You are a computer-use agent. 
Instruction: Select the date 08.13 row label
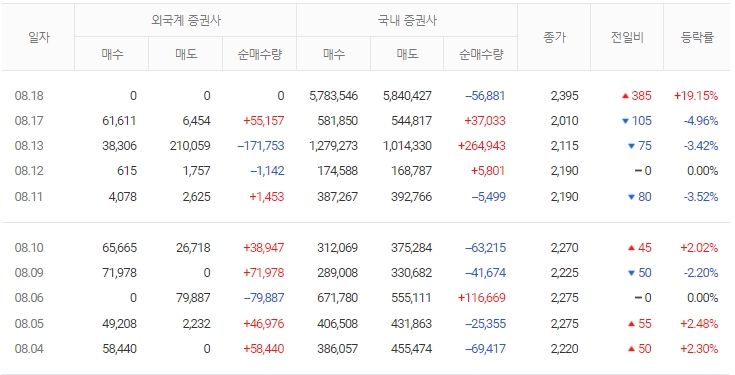click(29, 146)
